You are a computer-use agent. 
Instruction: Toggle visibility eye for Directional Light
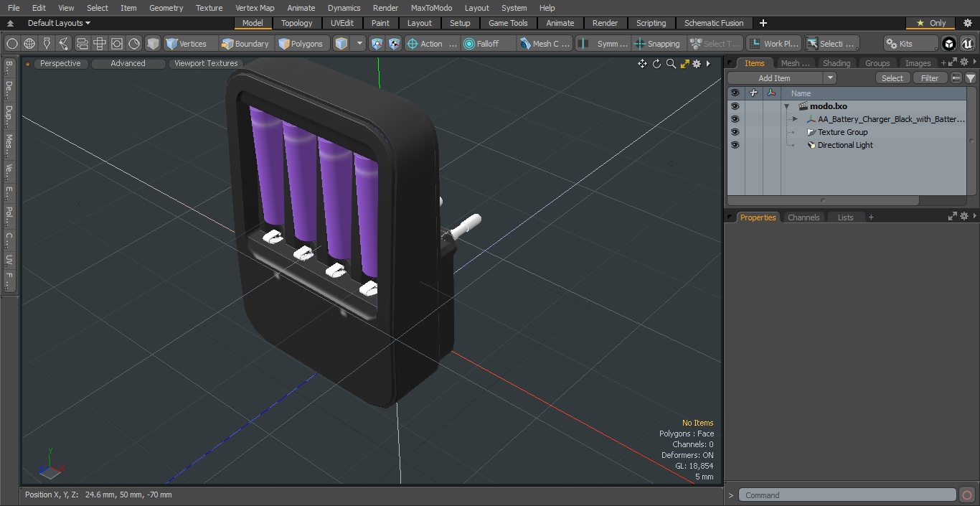click(x=735, y=145)
